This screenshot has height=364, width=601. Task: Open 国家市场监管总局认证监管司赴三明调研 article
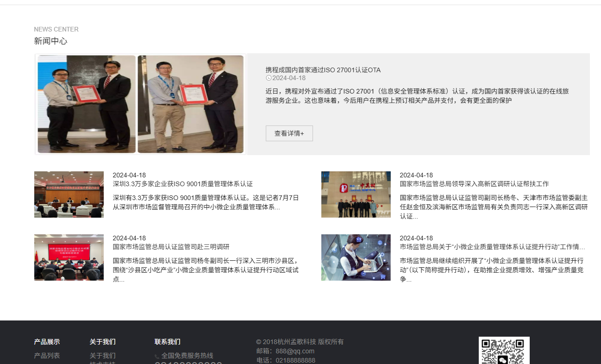tap(171, 247)
